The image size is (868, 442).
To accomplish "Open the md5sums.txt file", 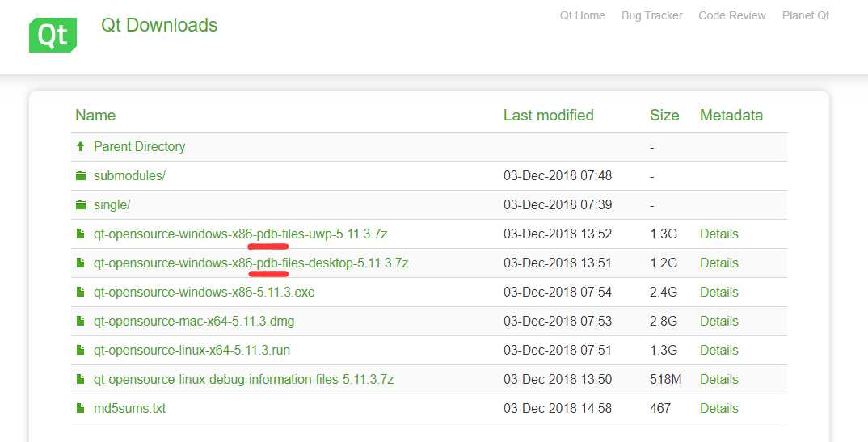I will tap(129, 408).
